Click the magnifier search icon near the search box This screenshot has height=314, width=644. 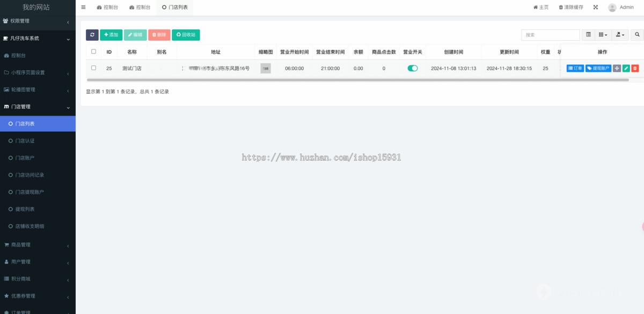pyautogui.click(x=637, y=34)
